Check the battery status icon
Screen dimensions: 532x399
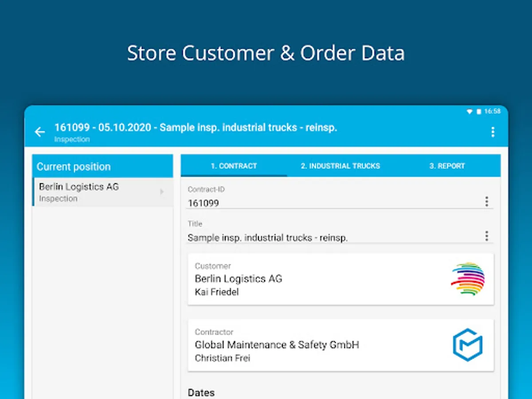coord(479,112)
